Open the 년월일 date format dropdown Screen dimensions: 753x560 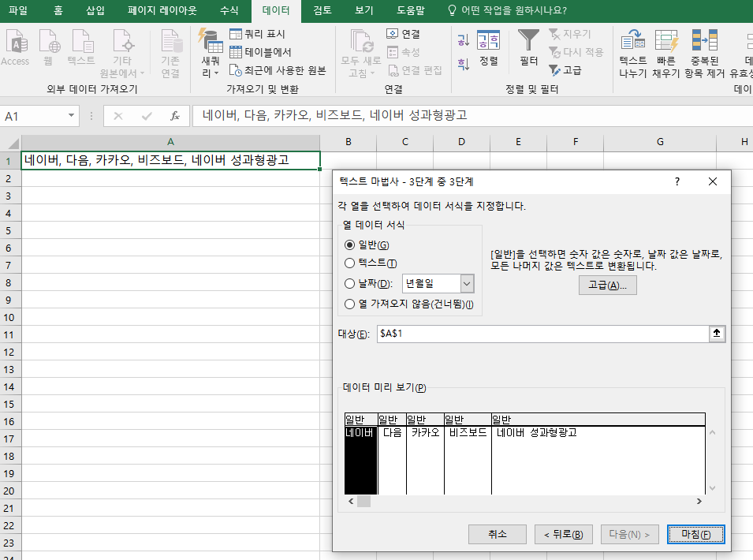point(467,283)
